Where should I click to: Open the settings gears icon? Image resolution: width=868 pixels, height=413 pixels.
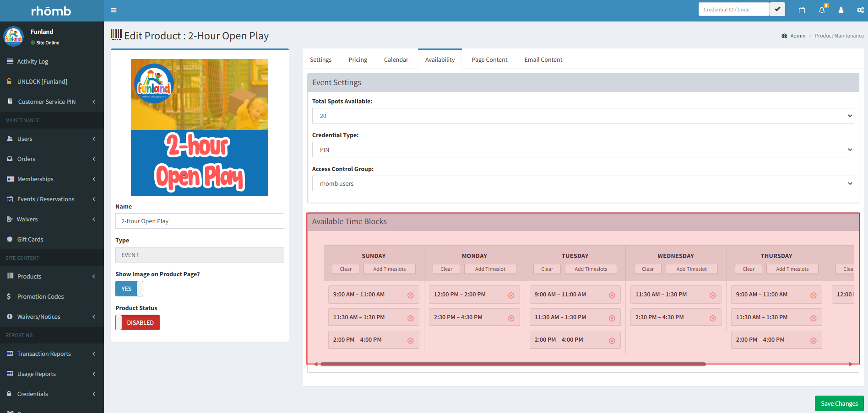click(x=860, y=10)
